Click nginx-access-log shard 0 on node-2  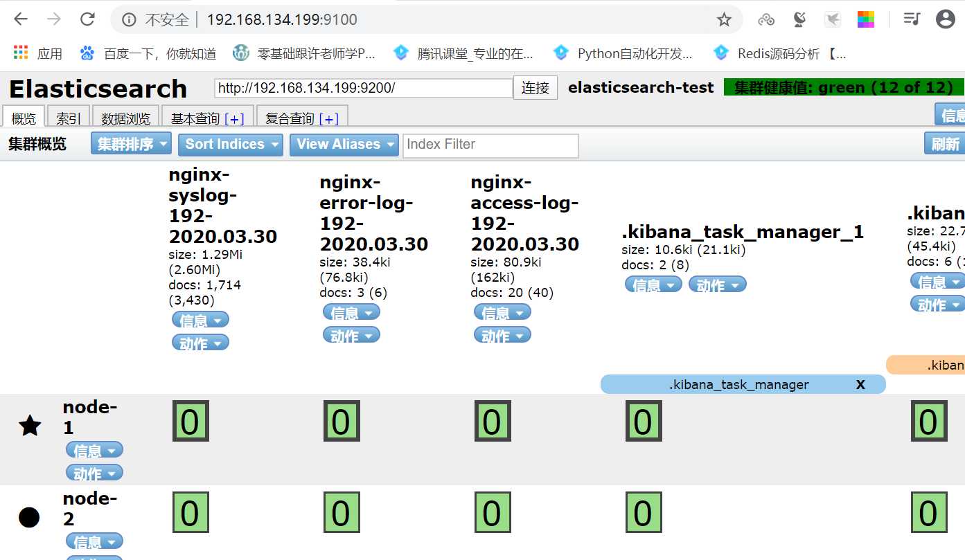click(493, 512)
